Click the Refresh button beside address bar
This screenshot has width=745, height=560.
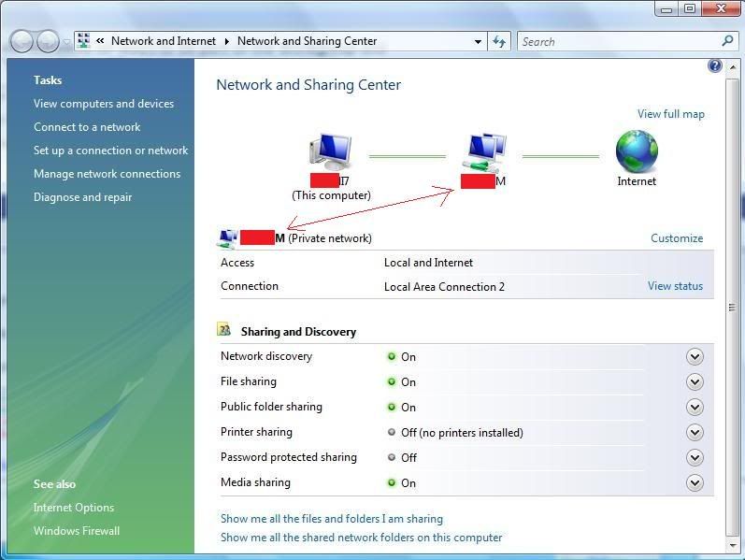point(499,41)
